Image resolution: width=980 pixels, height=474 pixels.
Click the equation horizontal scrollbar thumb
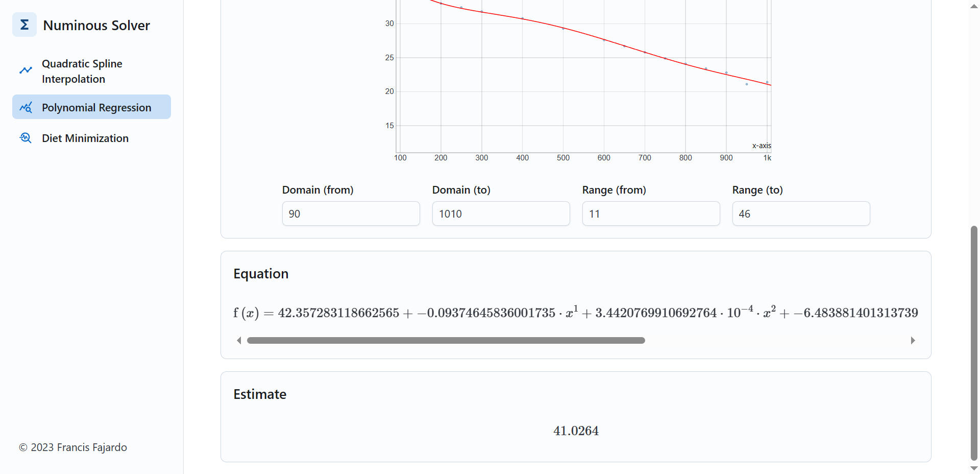[x=446, y=340]
